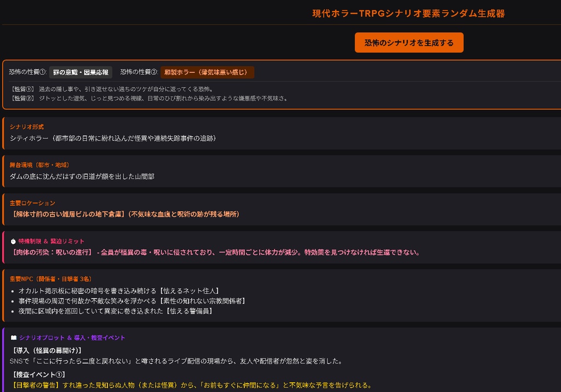This screenshot has height=392, width=561.
Task: Click the 怯えるネット住人 NPC line
Action: [119, 291]
